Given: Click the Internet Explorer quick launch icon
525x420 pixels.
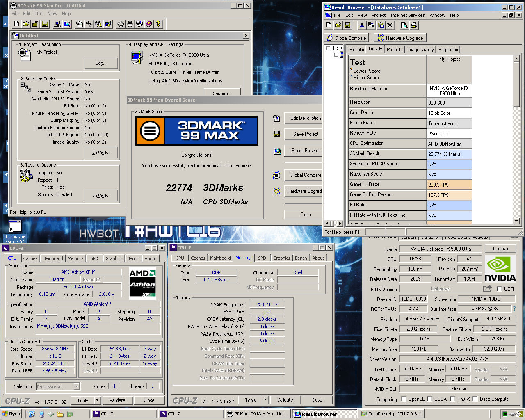Looking at the screenshot, I should click(32, 414).
